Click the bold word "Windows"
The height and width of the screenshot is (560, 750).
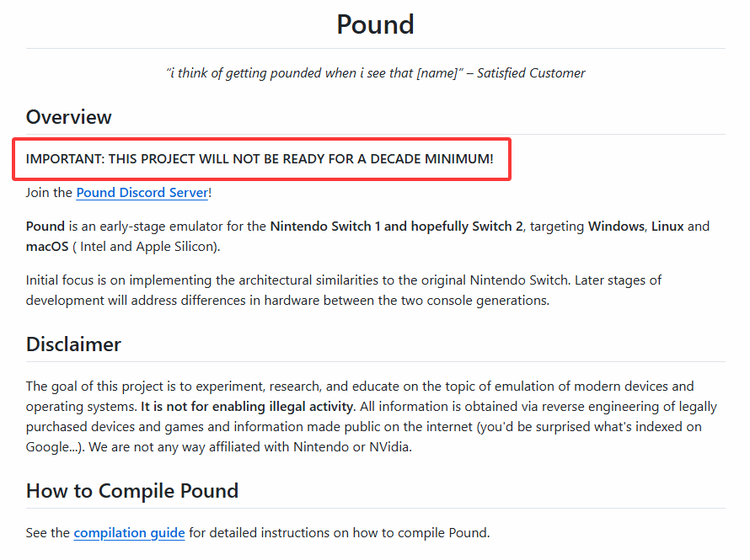(614, 227)
